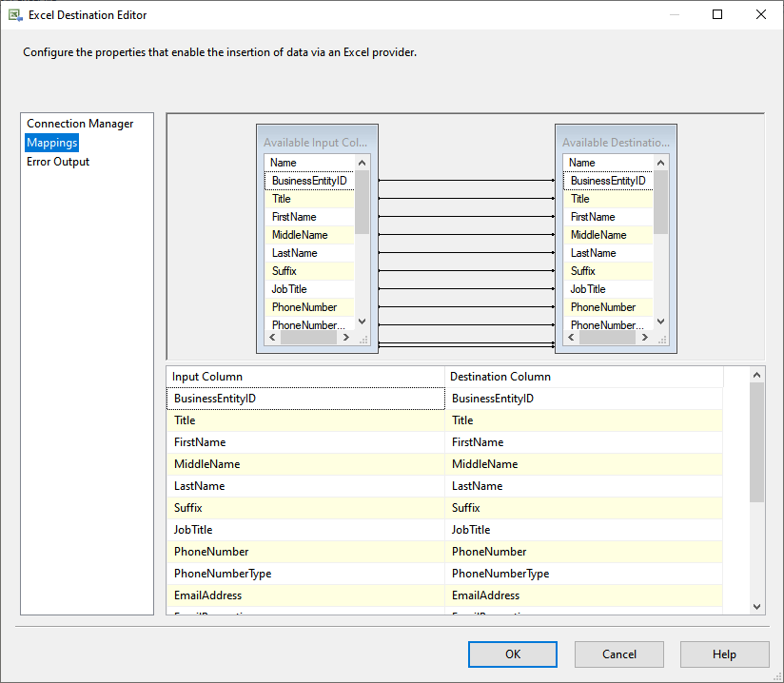Click scroll-right arrow in Available Input Columns box

click(x=348, y=338)
